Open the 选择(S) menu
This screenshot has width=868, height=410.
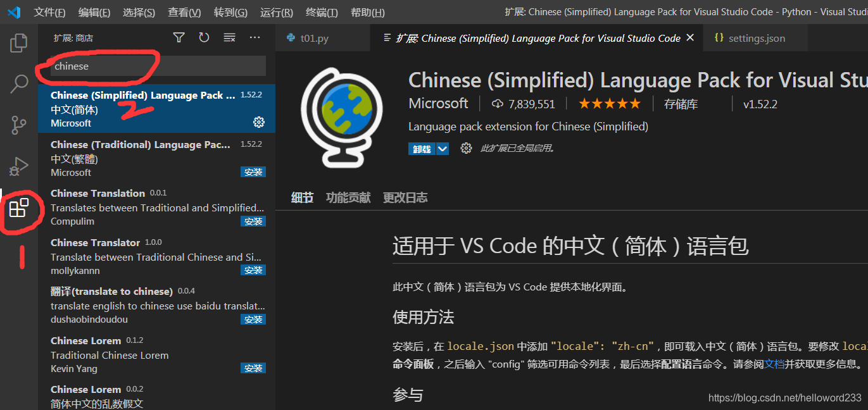[139, 12]
